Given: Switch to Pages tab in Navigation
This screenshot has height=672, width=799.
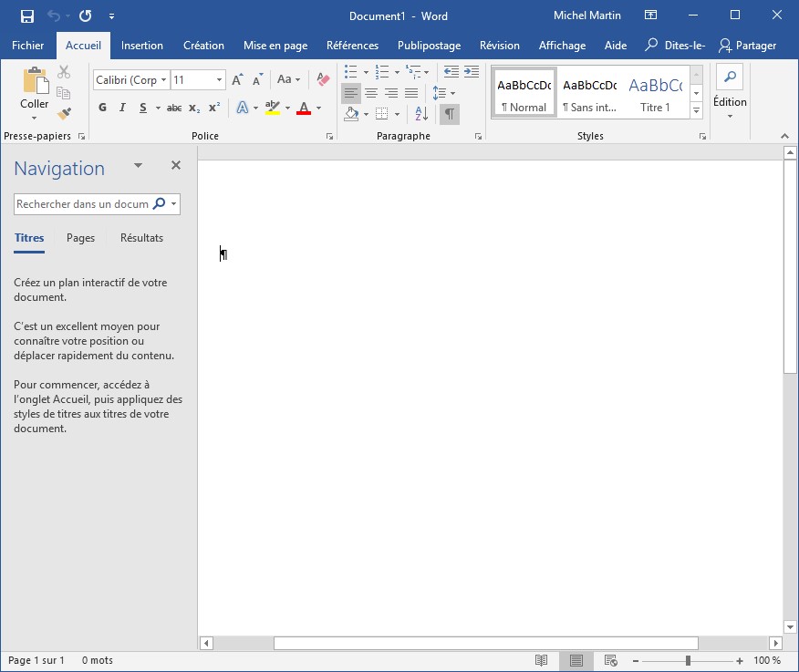Looking at the screenshot, I should [80, 238].
